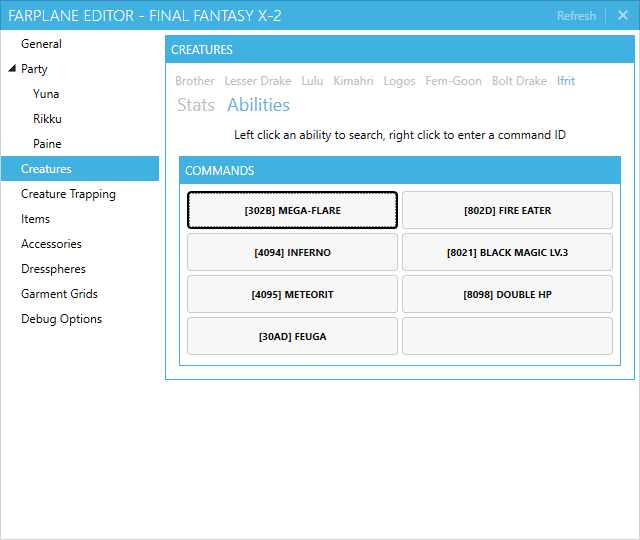The image size is (640, 540).
Task: Open Yuna's party page
Action: point(46,94)
